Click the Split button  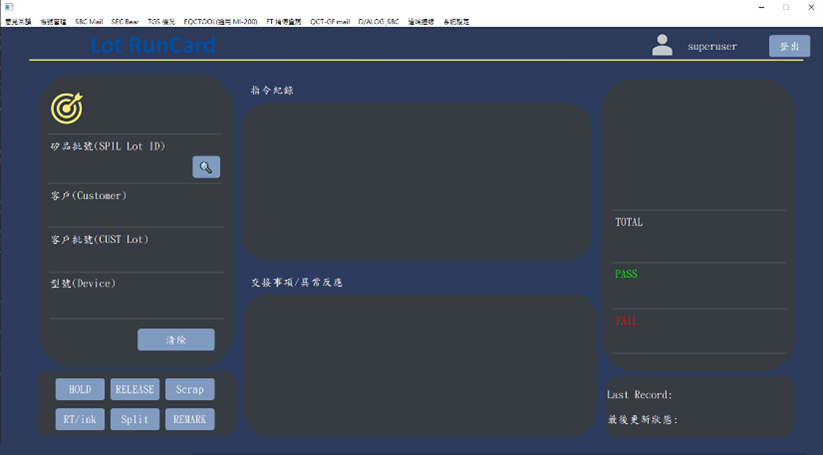(x=135, y=419)
